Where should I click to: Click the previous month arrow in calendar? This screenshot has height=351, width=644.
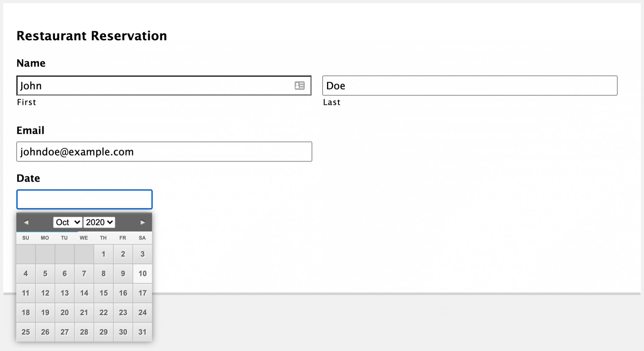pos(26,222)
